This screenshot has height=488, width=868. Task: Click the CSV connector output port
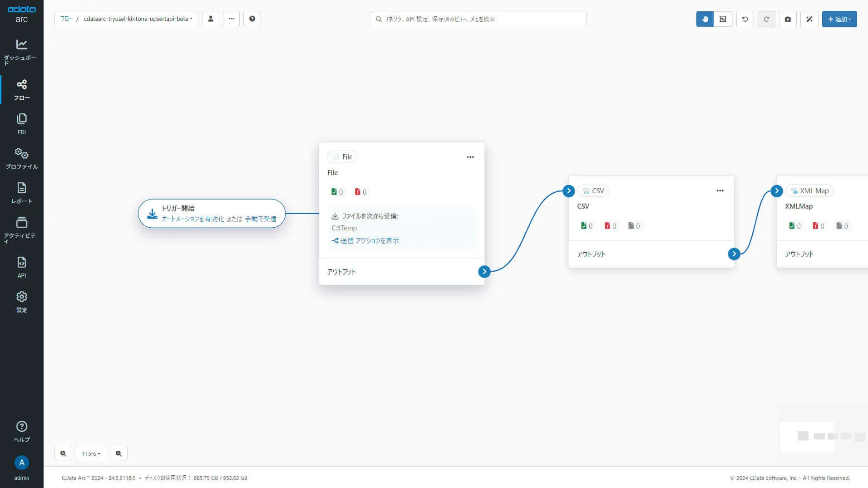[734, 254]
